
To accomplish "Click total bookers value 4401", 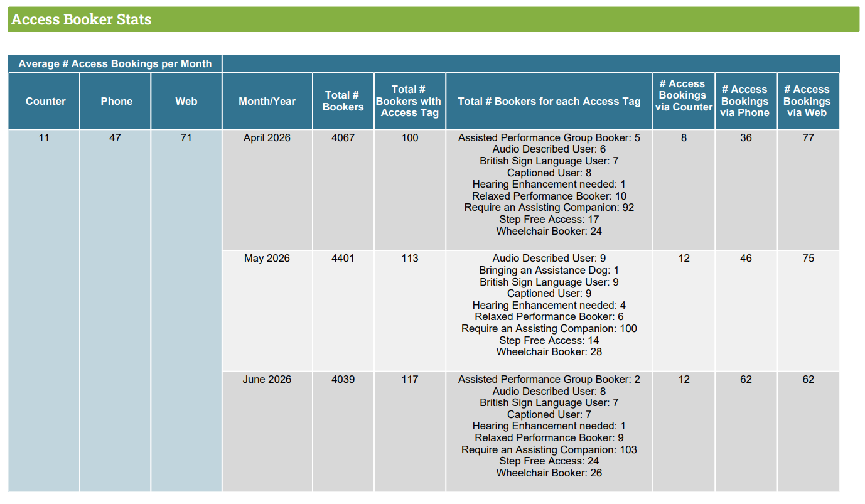I will click(x=343, y=258).
